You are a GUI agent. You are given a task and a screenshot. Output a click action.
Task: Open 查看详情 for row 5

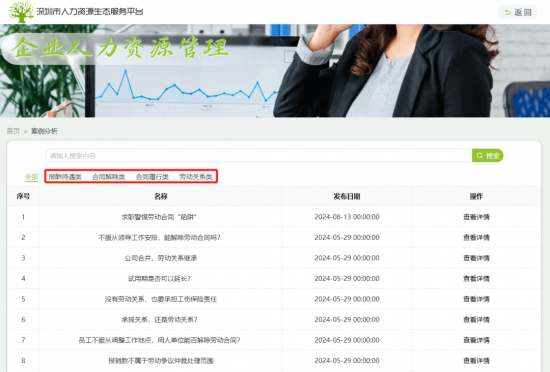point(476,299)
